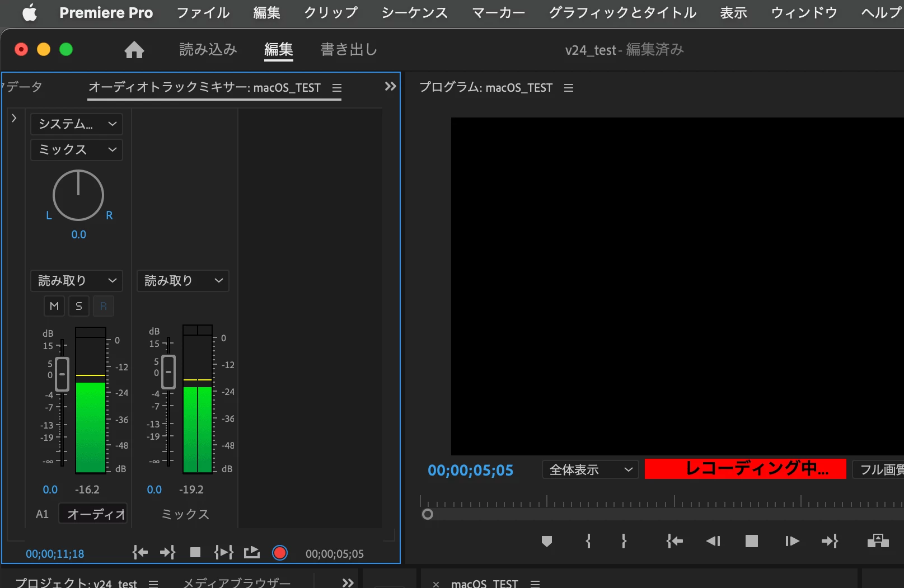Click the mixer timecode 00;00;11;18
The height and width of the screenshot is (588, 904).
point(55,554)
